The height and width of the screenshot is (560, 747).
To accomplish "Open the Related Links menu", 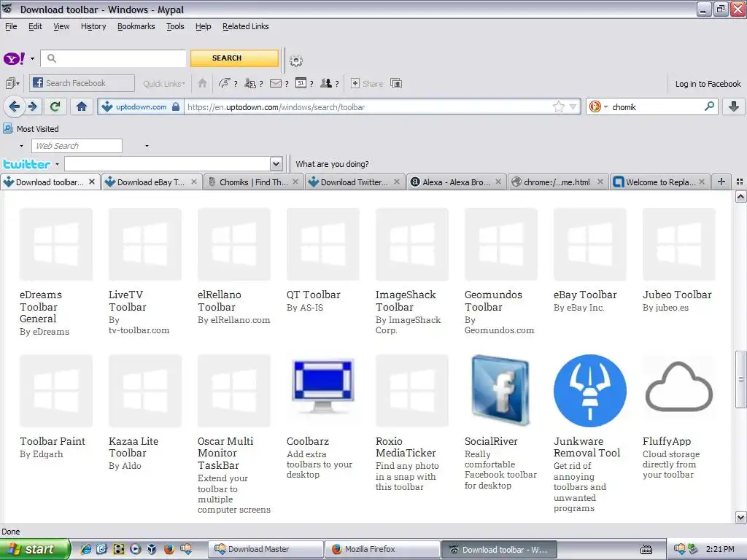I will click(245, 26).
